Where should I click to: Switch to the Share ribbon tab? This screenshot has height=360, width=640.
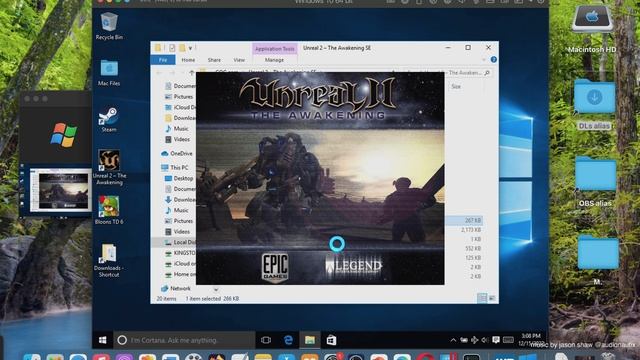(214, 60)
